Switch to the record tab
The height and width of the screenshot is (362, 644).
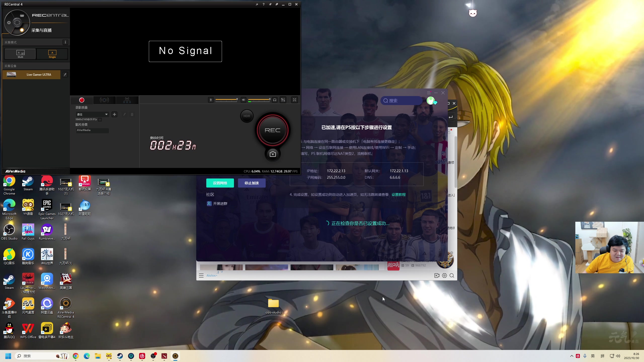tap(82, 100)
